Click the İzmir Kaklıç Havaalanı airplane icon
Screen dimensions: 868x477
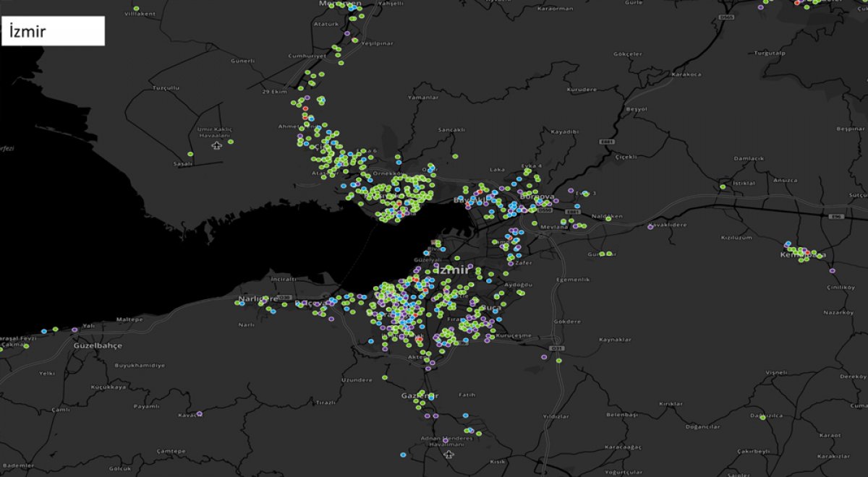(x=217, y=145)
